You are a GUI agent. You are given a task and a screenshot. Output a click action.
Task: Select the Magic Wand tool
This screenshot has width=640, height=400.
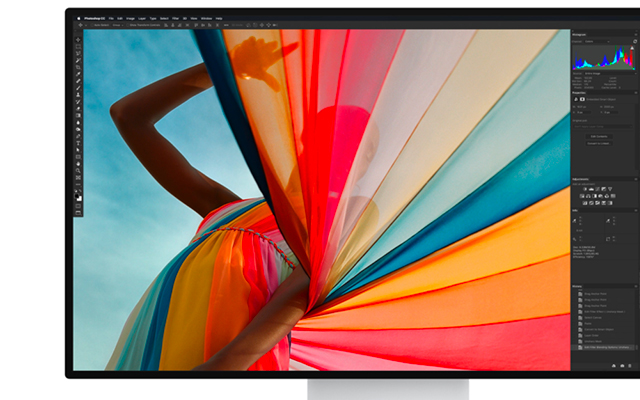click(x=78, y=60)
